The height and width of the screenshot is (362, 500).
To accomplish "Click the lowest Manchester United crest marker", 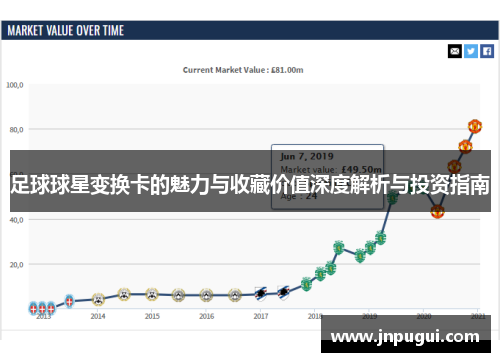I will 437,211.
